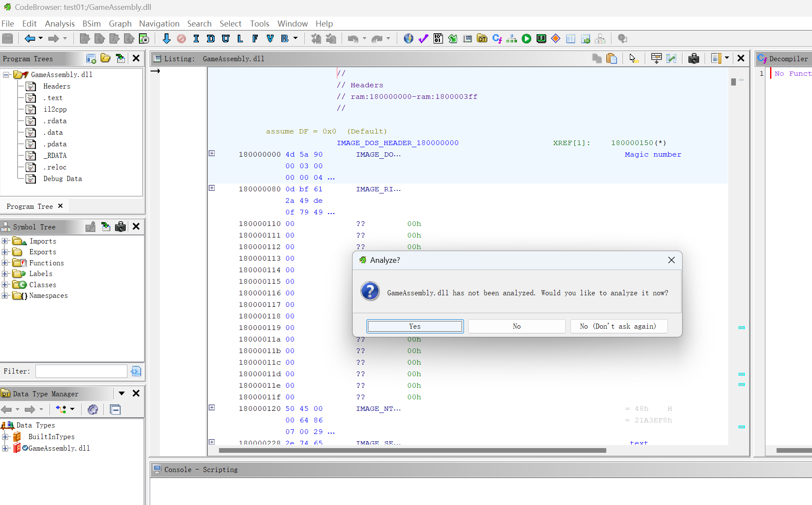Image resolution: width=812 pixels, height=505 pixels.
Task: Click the 'U' next undefined icon
Action: 225,39
